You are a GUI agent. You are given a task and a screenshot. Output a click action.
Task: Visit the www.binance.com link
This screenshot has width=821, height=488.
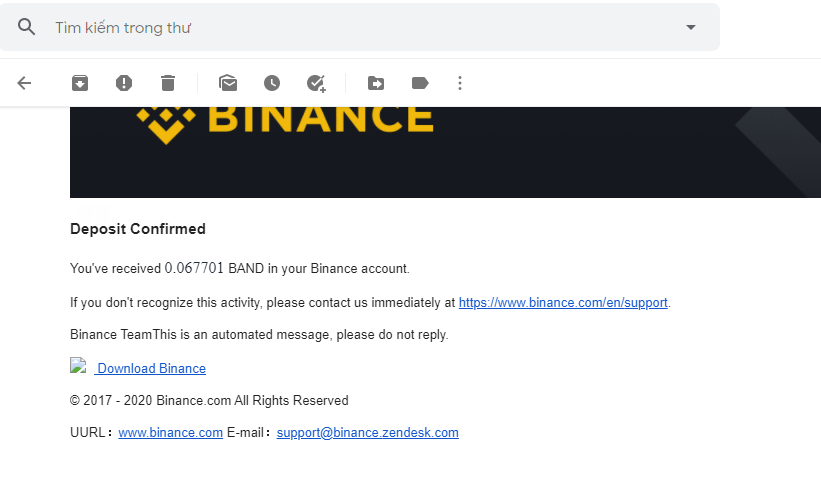tap(170, 433)
